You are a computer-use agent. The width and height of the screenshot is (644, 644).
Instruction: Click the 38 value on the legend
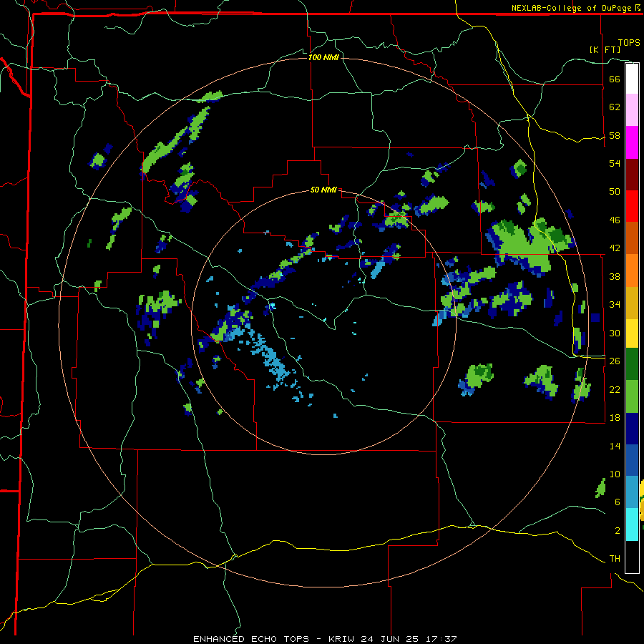615,276
